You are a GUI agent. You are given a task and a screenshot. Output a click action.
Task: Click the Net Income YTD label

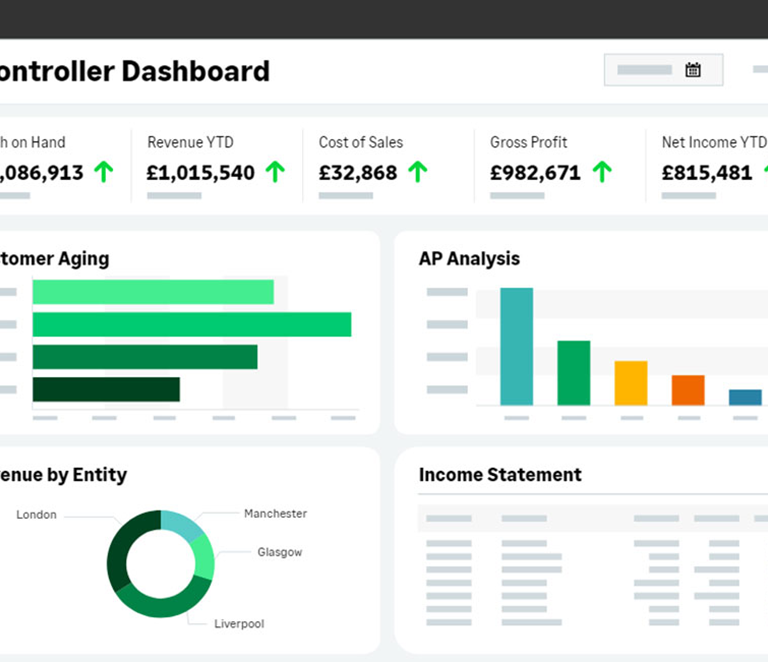pyautogui.click(x=715, y=142)
